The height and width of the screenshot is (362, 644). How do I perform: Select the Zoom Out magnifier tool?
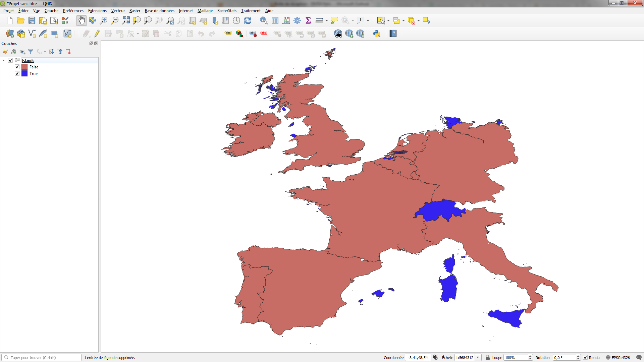coord(115,21)
